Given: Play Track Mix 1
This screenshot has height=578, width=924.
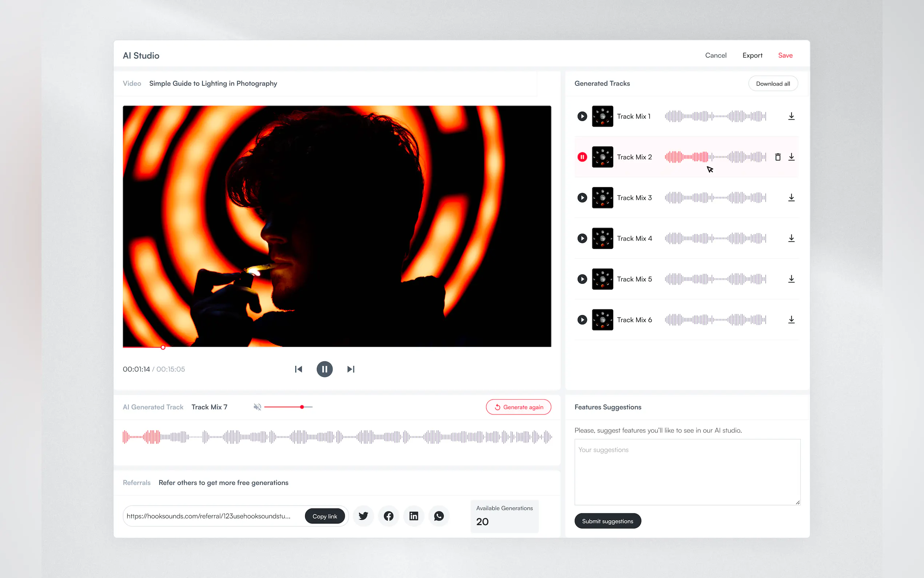Looking at the screenshot, I should [x=582, y=116].
